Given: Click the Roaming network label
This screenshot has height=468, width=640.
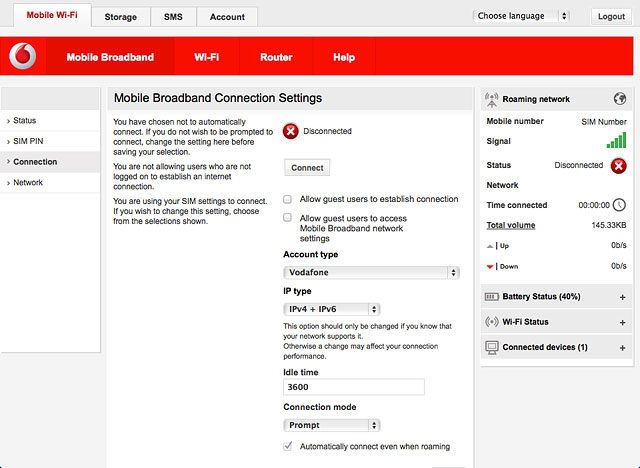Looking at the screenshot, I should click(536, 99).
